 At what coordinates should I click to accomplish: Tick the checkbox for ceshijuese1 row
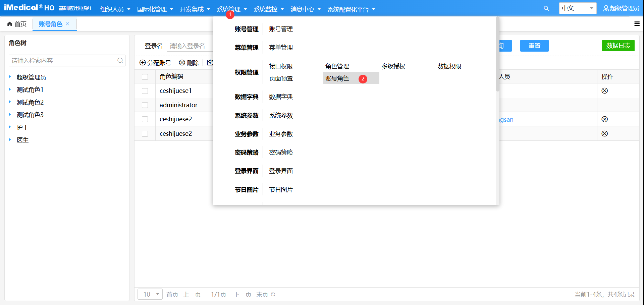coord(145,91)
